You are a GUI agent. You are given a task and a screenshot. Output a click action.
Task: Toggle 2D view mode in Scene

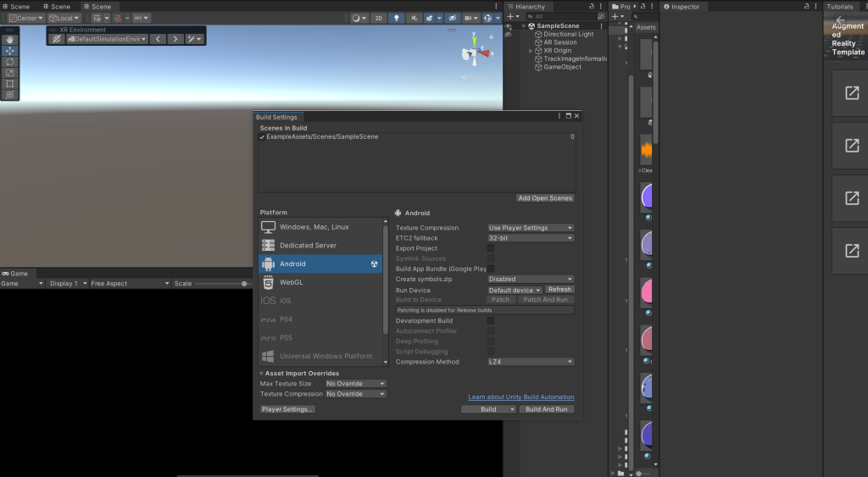pyautogui.click(x=379, y=19)
